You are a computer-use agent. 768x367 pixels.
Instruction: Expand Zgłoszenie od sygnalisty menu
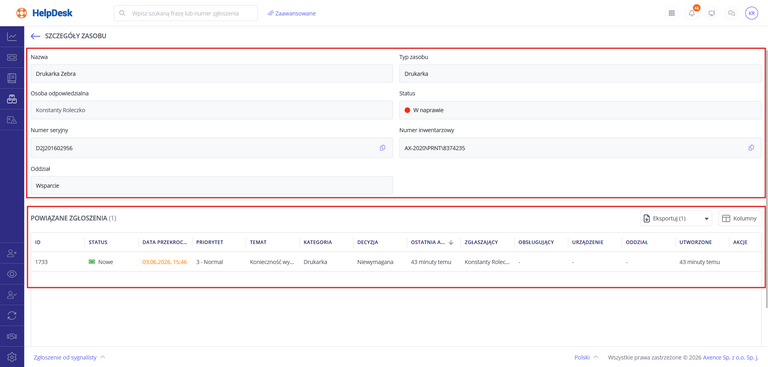tap(69, 357)
